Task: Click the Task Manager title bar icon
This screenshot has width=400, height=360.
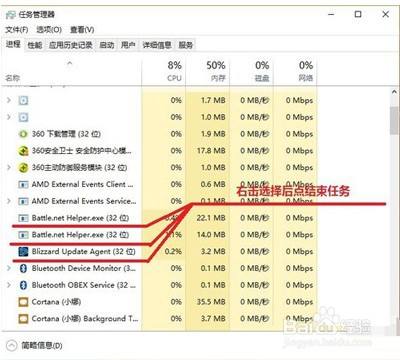Action: click(10, 14)
